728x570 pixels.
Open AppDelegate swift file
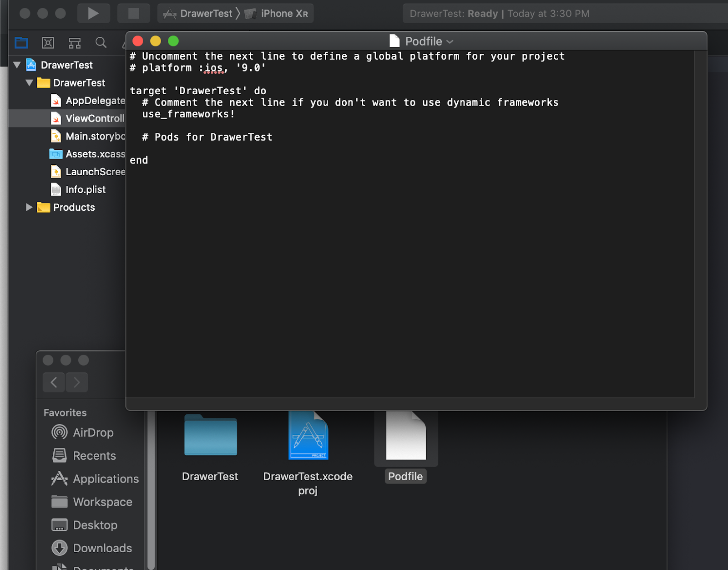(88, 101)
